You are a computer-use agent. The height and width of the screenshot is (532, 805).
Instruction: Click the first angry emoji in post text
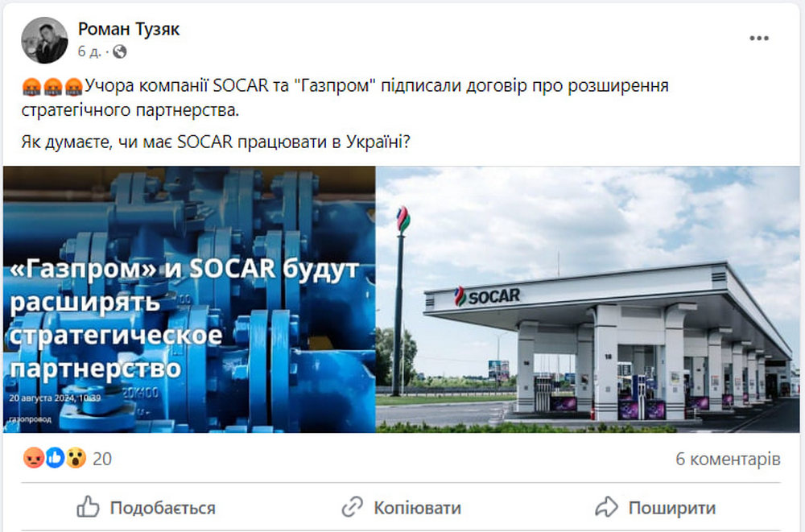[x=31, y=86]
